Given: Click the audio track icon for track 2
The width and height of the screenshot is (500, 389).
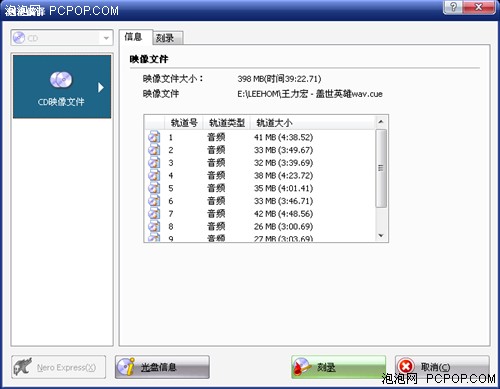Looking at the screenshot, I should [x=154, y=150].
